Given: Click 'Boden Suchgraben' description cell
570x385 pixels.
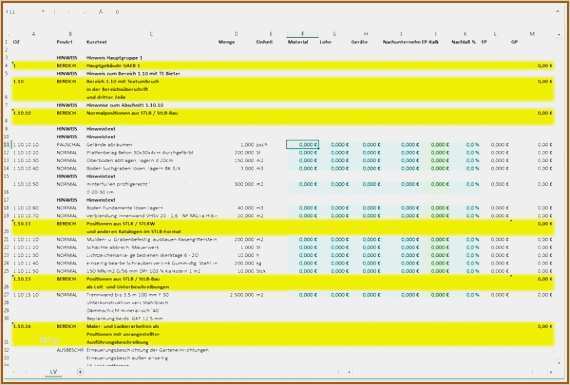Looking at the screenshot, I should point(133,169).
